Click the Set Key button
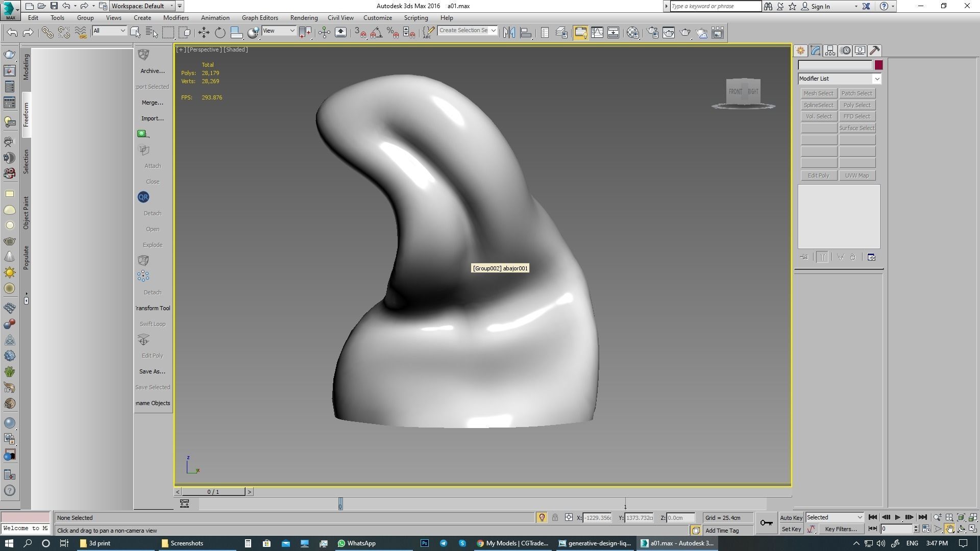The height and width of the screenshot is (551, 980). pos(791,529)
